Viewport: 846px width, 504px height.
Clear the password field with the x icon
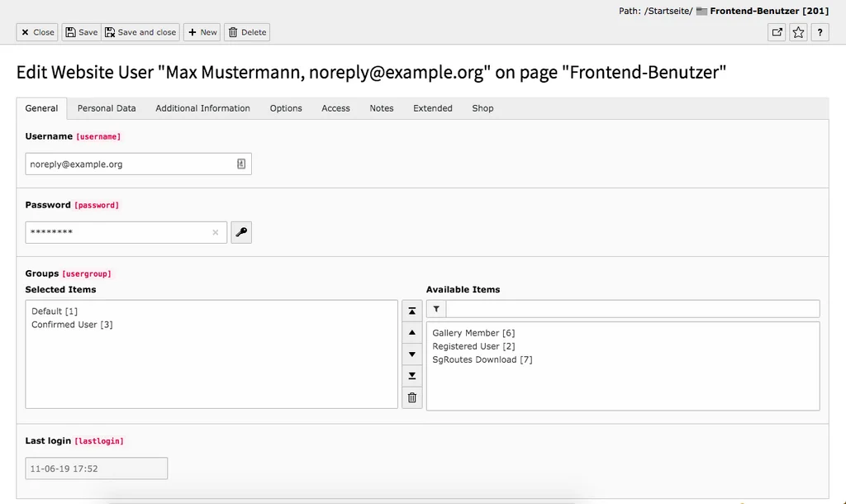coord(215,232)
